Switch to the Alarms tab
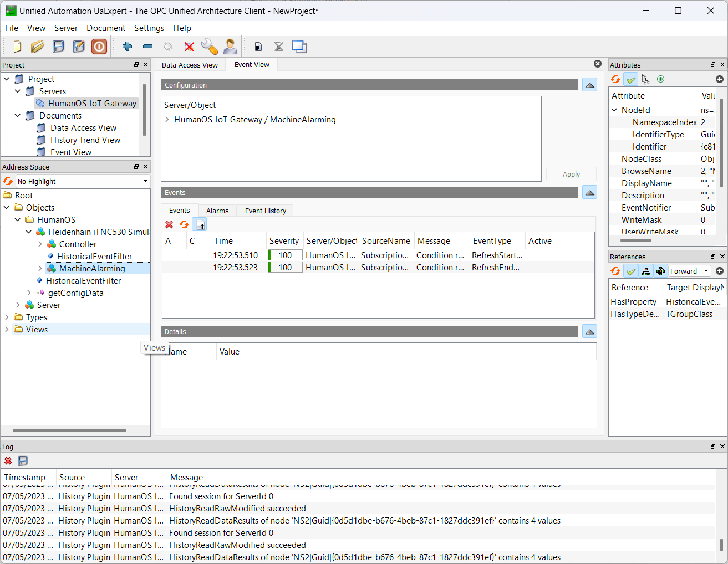The width and height of the screenshot is (728, 564). (217, 211)
